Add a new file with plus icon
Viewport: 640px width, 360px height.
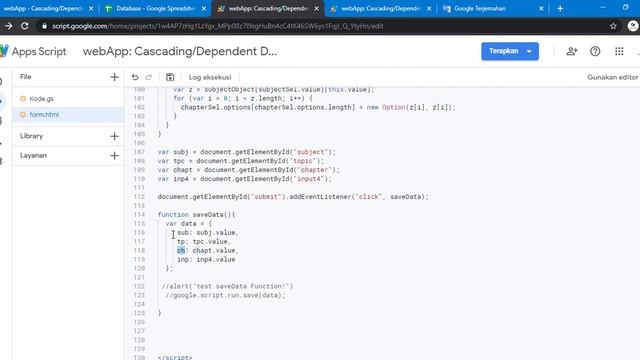(x=114, y=77)
